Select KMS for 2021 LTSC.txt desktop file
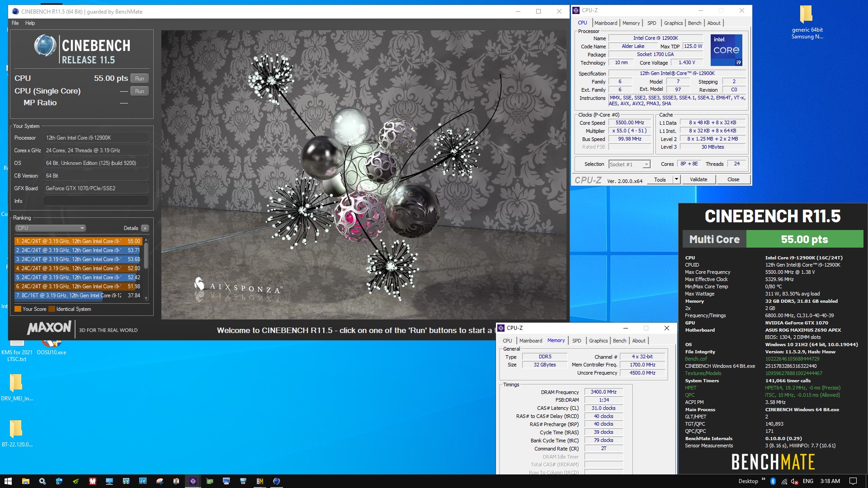Viewport: 868px width, 488px height. click(x=17, y=351)
